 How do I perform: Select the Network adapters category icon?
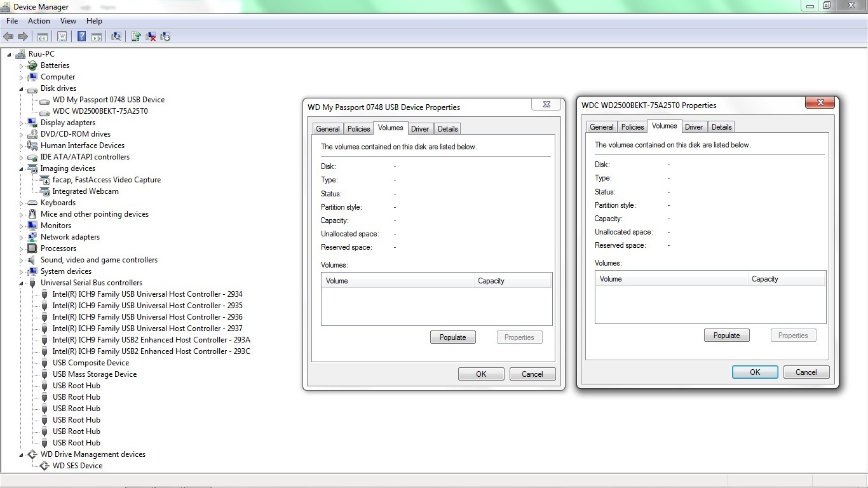pos(32,237)
